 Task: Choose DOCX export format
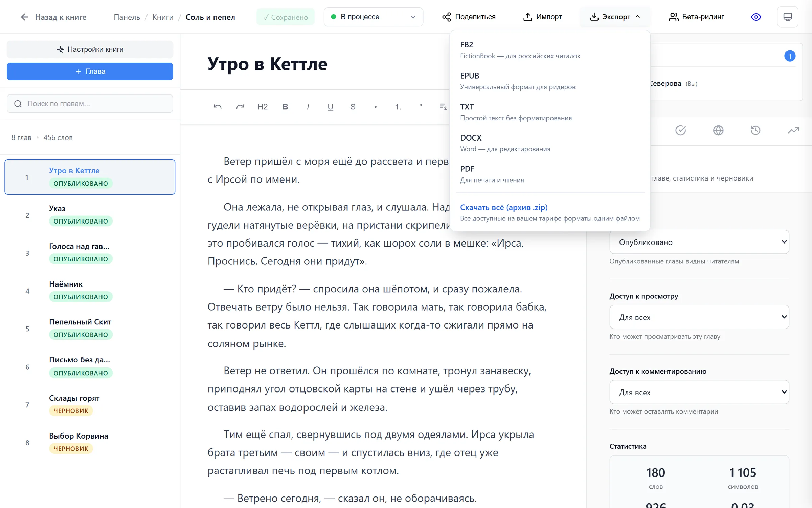550,143
